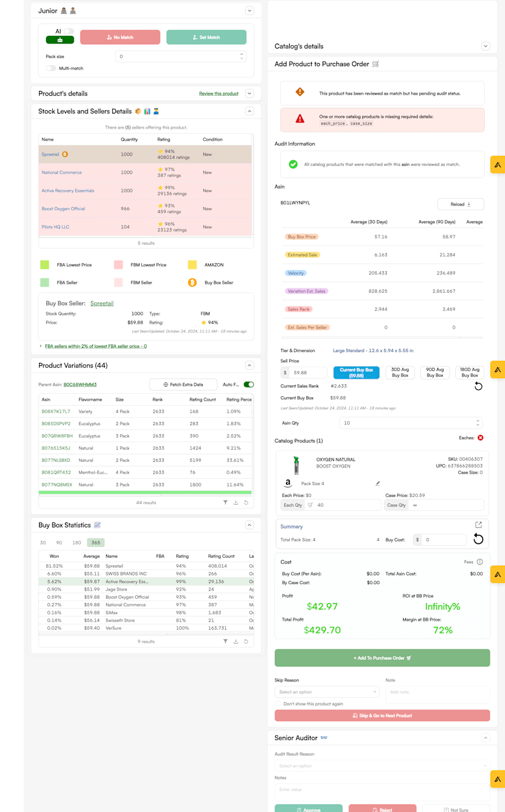Image resolution: width=505 pixels, height=812 pixels.
Task: Switch Buy Box Statistics to 30 days
Action: (43, 543)
